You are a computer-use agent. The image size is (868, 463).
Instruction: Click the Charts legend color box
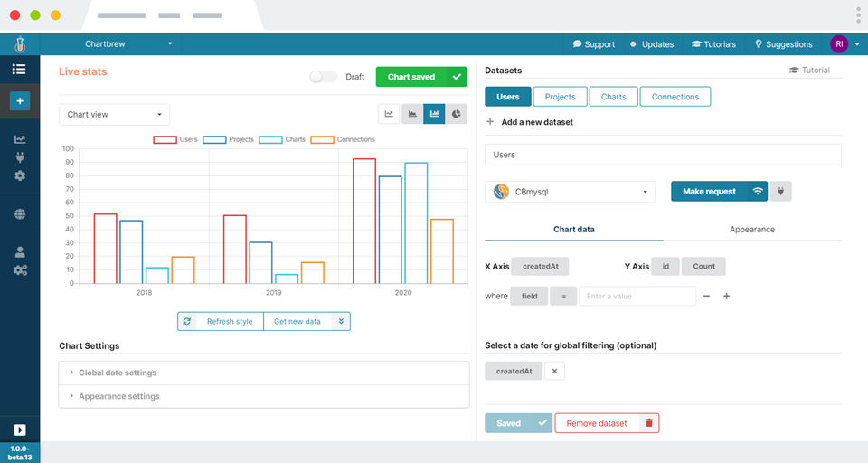pyautogui.click(x=270, y=139)
